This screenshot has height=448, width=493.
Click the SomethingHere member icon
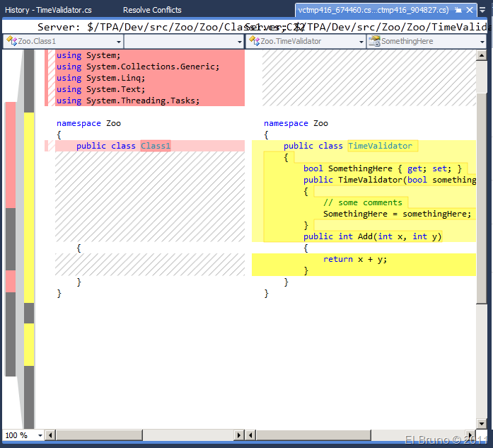(x=374, y=42)
